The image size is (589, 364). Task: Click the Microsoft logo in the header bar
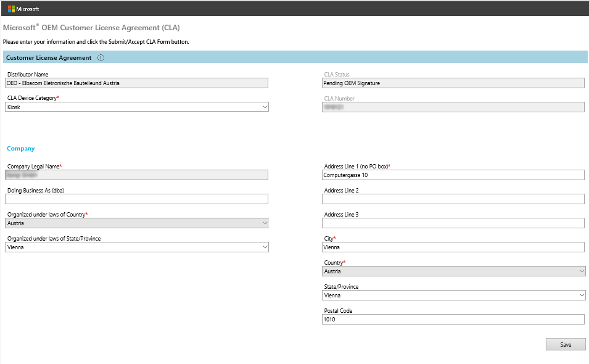coord(23,8)
